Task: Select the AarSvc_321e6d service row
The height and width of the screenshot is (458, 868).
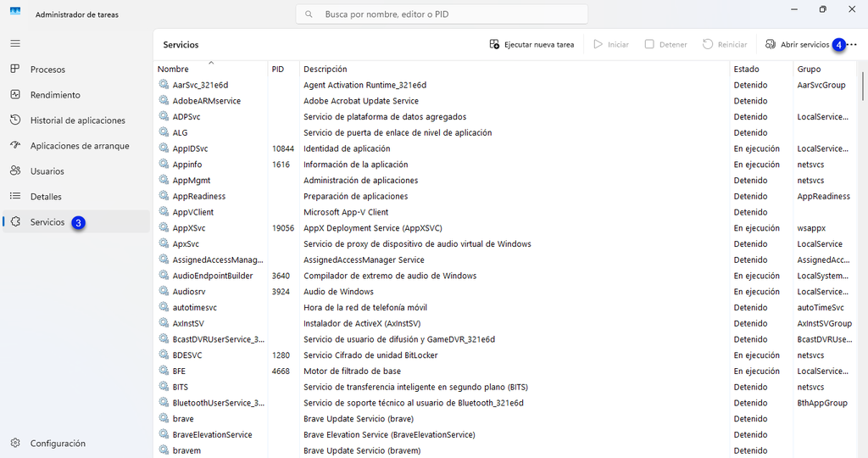Action: 505,85
